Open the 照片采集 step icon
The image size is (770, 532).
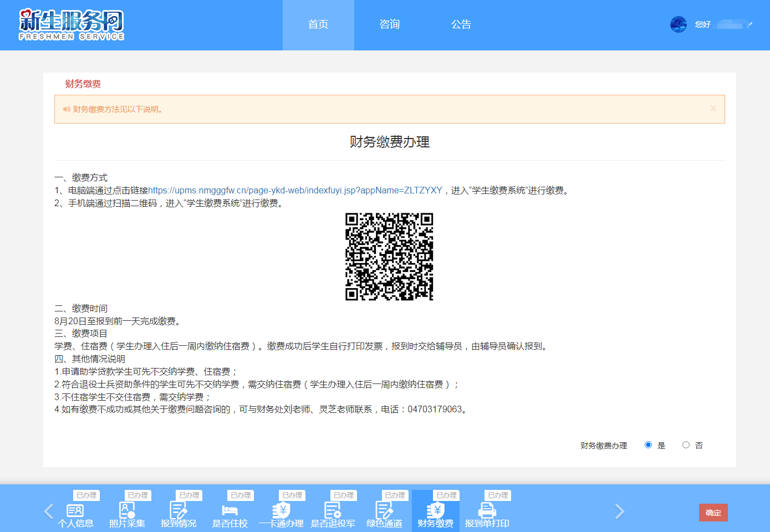tap(127, 510)
